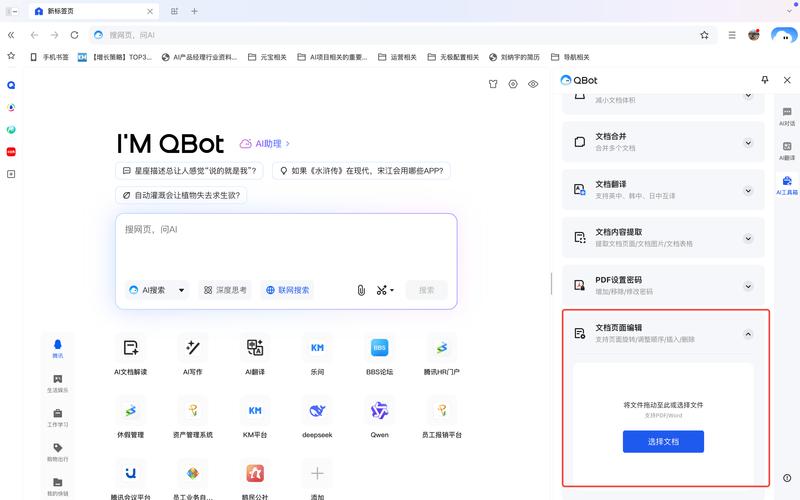800x500 pixels.
Task: Bookmark page with address bar star
Action: point(704,35)
